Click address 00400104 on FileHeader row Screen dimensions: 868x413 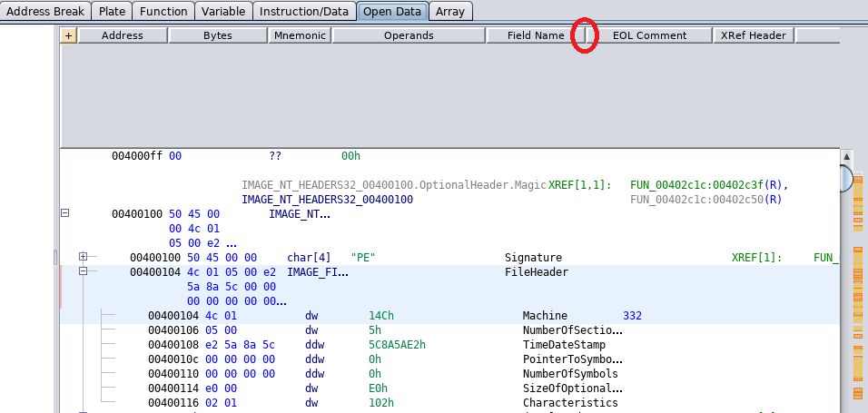tap(155, 271)
